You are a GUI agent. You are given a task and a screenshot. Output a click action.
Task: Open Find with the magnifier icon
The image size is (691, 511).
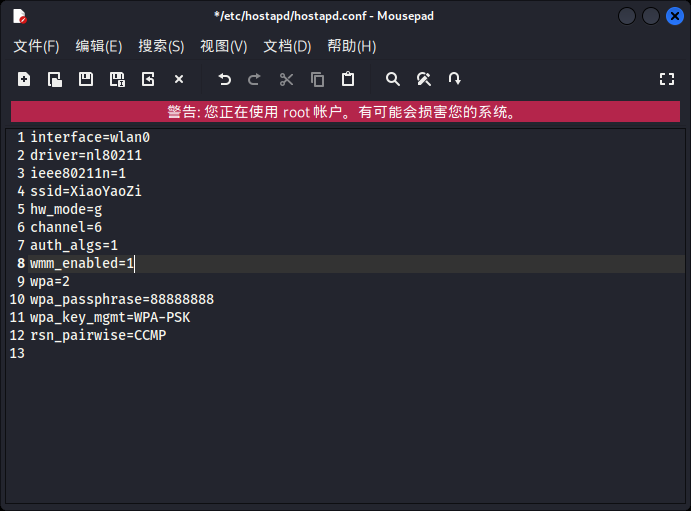pos(393,79)
